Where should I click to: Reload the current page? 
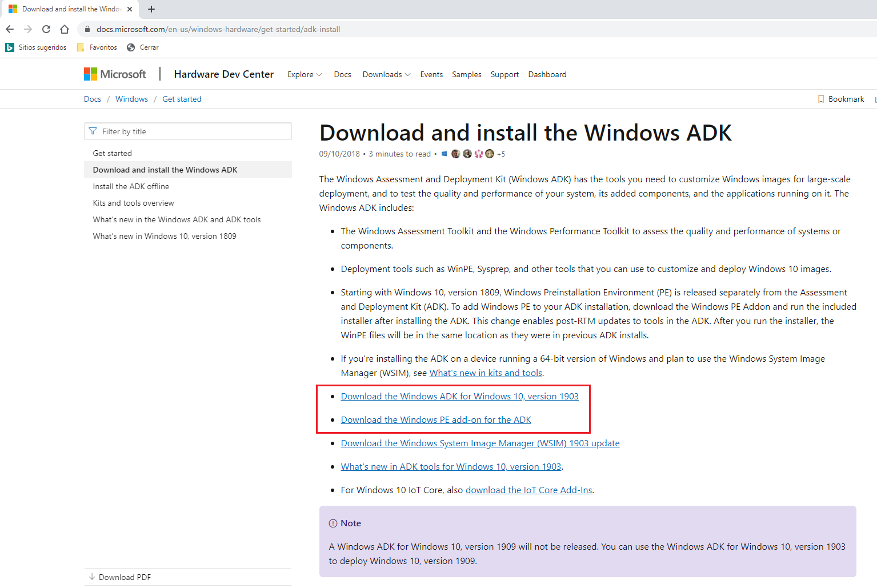46,29
